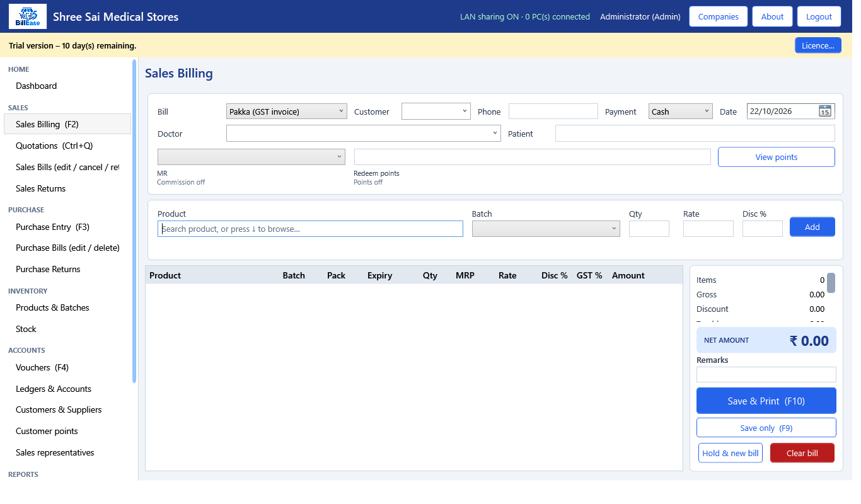Select Quotations in the sidebar
Viewport: 861px width, 504px height.
67,146
